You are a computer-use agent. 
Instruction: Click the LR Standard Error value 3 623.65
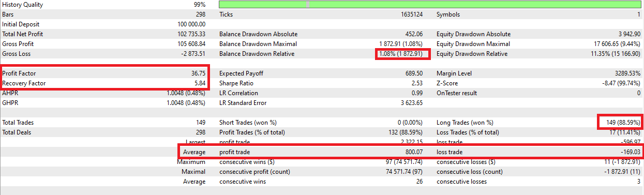coord(412,103)
